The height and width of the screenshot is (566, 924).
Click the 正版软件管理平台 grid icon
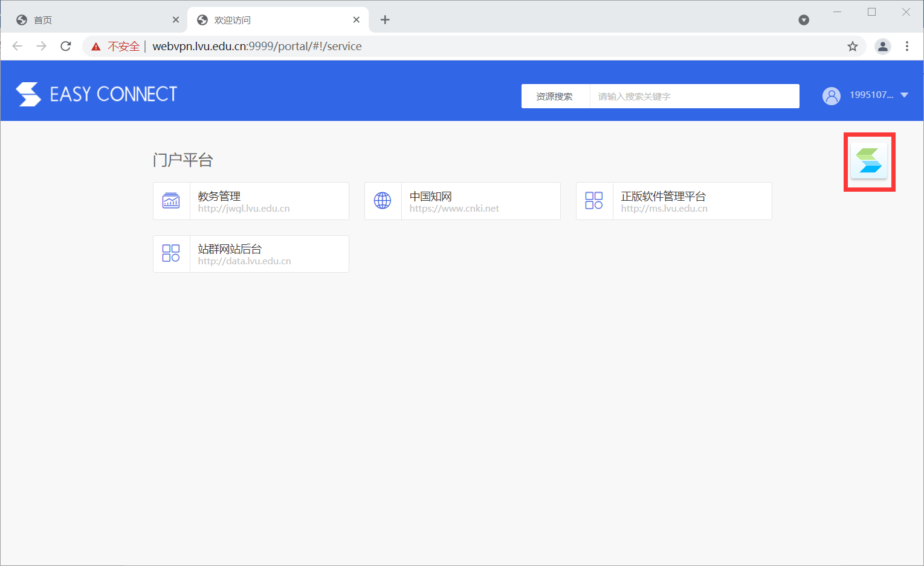click(x=594, y=201)
